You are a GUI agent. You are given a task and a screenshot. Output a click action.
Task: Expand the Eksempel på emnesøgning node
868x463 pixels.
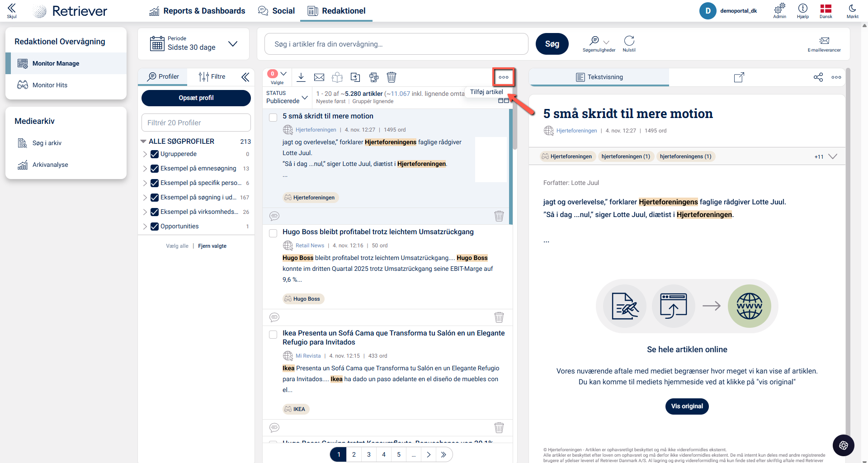point(145,169)
